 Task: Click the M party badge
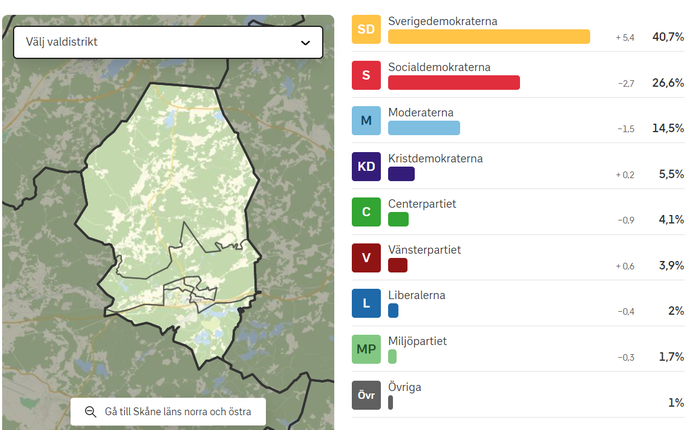tap(366, 121)
